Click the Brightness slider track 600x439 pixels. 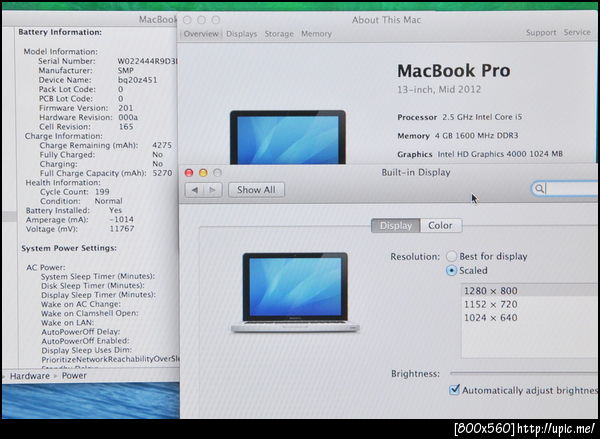click(524, 373)
